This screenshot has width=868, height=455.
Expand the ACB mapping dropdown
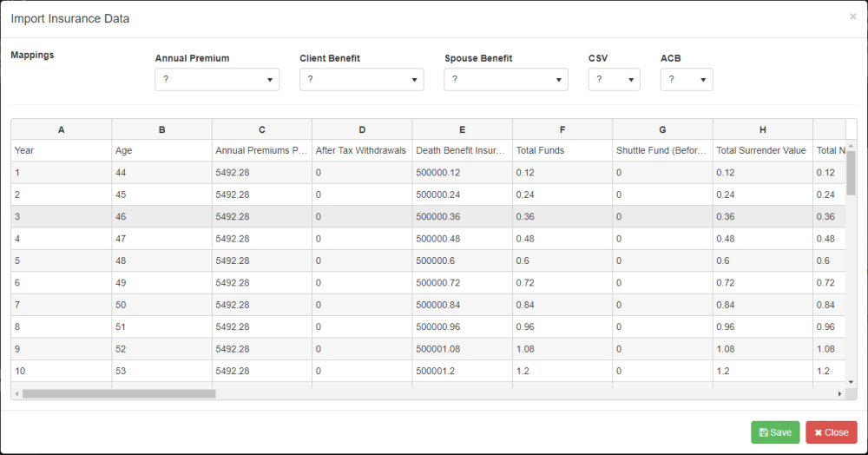coord(687,80)
